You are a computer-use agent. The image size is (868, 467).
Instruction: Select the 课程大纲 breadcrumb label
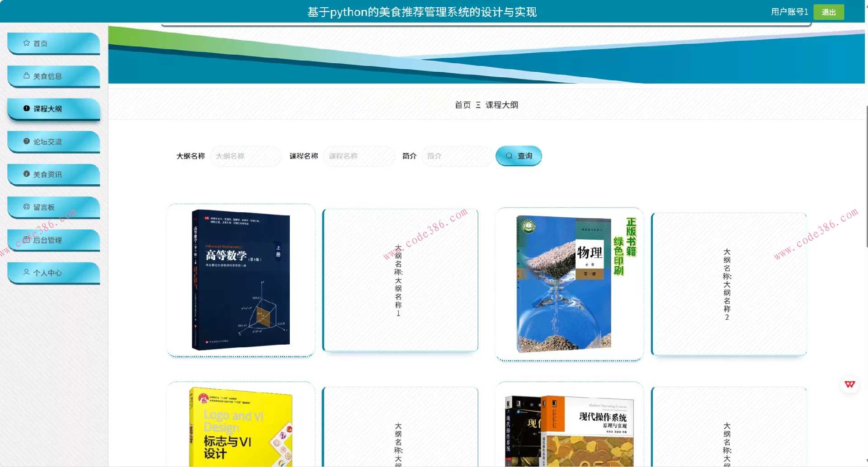tap(502, 104)
